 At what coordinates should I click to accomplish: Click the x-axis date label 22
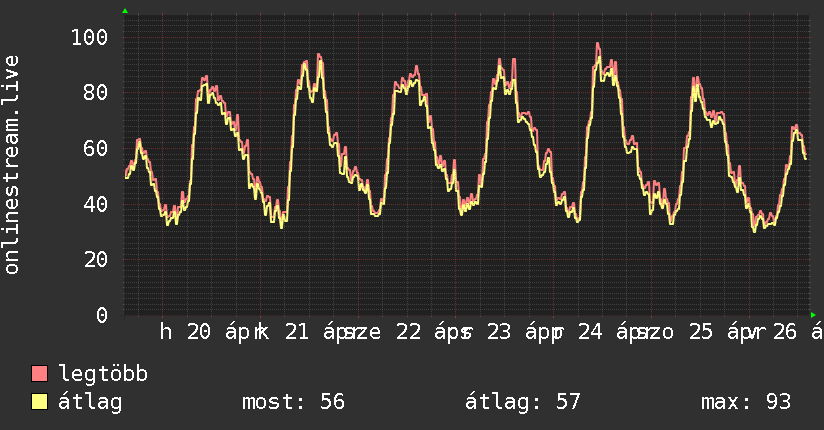[408, 332]
